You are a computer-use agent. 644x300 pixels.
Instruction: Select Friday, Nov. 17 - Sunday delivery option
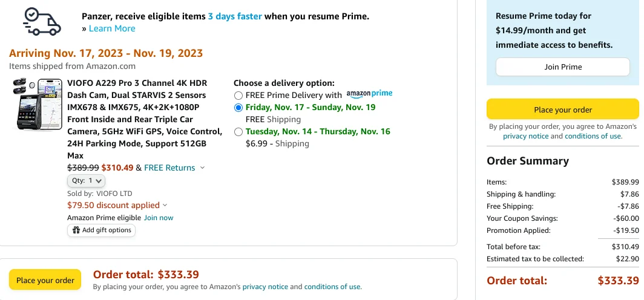pos(238,108)
